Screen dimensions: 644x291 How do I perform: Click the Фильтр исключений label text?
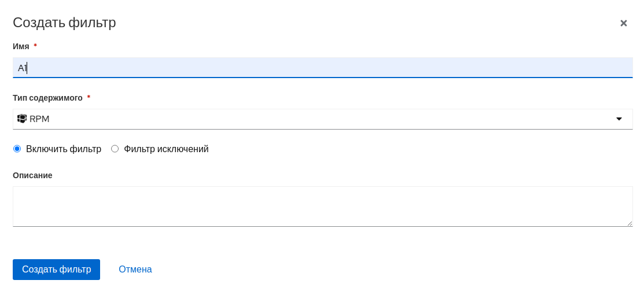166,149
